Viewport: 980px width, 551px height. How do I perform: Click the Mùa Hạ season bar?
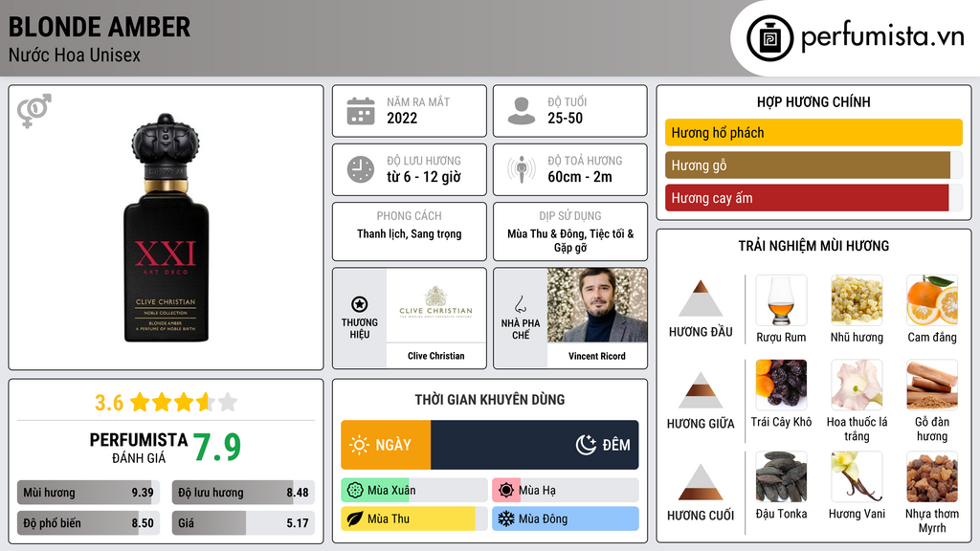tap(566, 491)
